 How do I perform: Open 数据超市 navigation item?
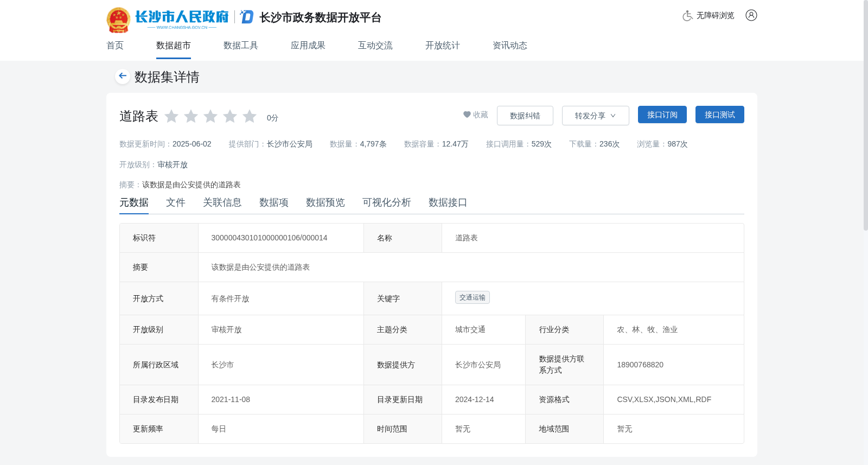pos(174,46)
